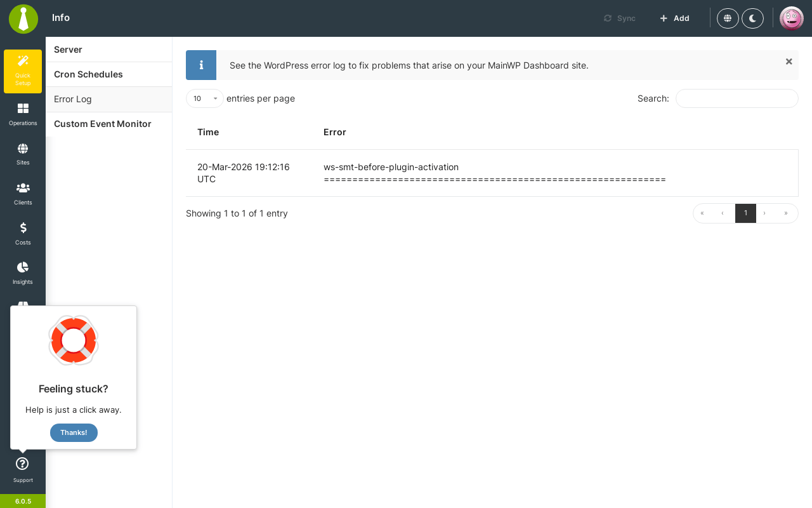Screen dimensions: 812x508
Task: Open Custom Event Monitor page
Action: (x=109, y=124)
